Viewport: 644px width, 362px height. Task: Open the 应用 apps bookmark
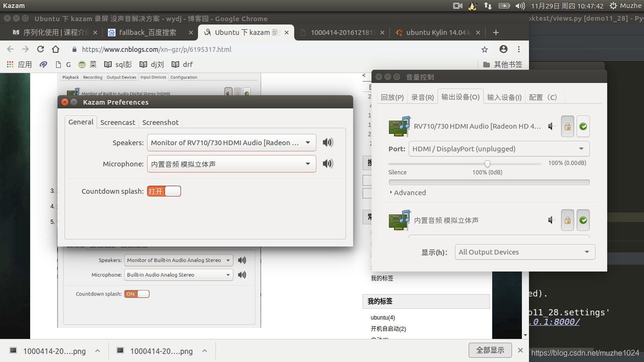(x=19, y=65)
